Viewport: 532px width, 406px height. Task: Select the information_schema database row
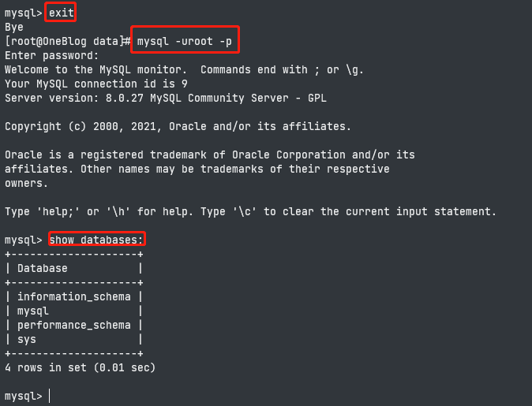click(x=73, y=296)
